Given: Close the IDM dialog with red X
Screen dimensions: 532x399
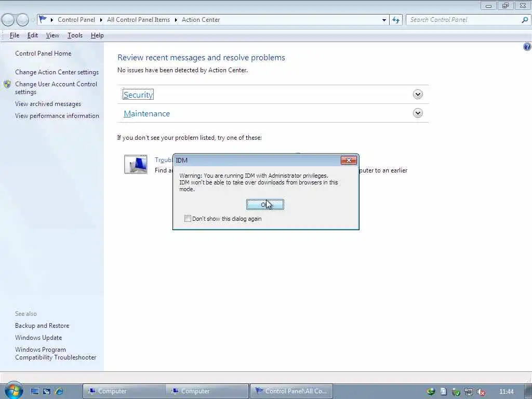Looking at the screenshot, I should click(x=349, y=160).
